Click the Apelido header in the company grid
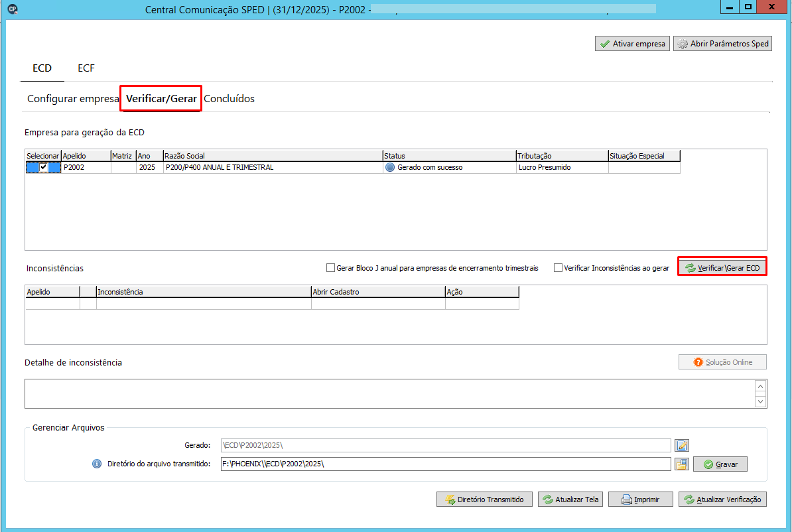The image size is (792, 532). tap(86, 156)
